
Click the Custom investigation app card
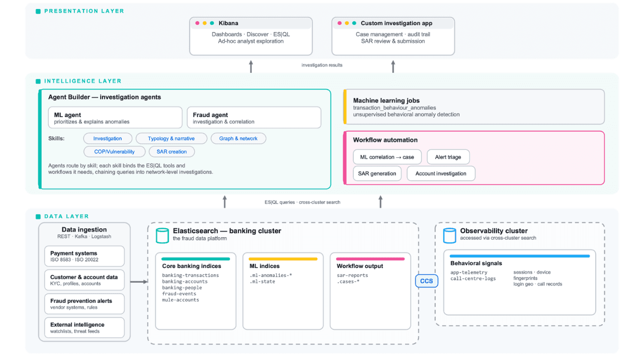pyautogui.click(x=393, y=36)
